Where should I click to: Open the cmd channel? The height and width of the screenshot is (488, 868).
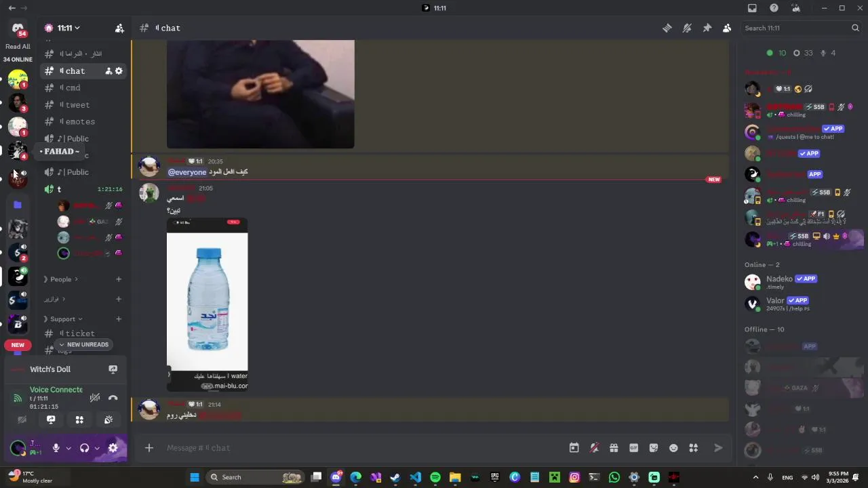(73, 88)
